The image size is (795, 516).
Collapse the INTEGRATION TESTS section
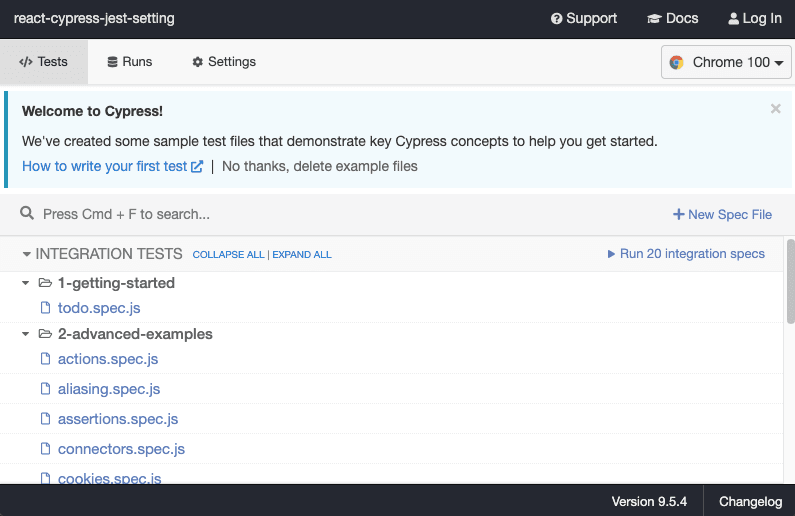pos(27,254)
